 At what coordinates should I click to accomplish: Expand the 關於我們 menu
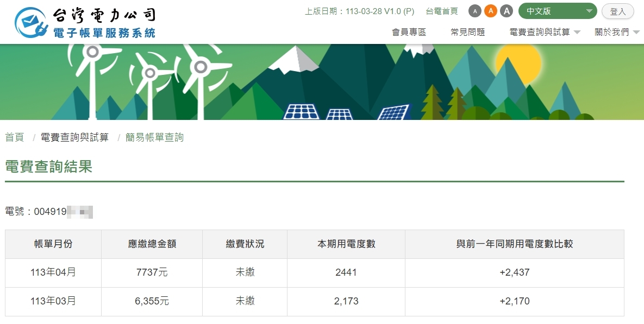click(617, 32)
